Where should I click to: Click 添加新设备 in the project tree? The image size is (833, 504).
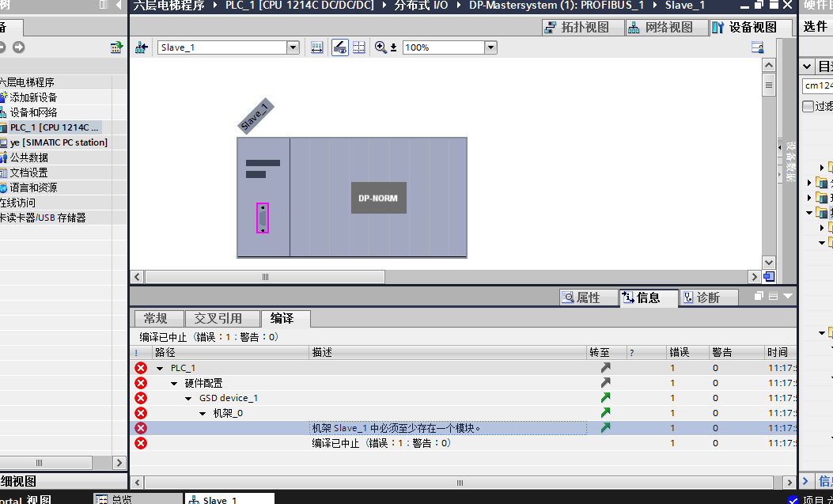point(33,97)
